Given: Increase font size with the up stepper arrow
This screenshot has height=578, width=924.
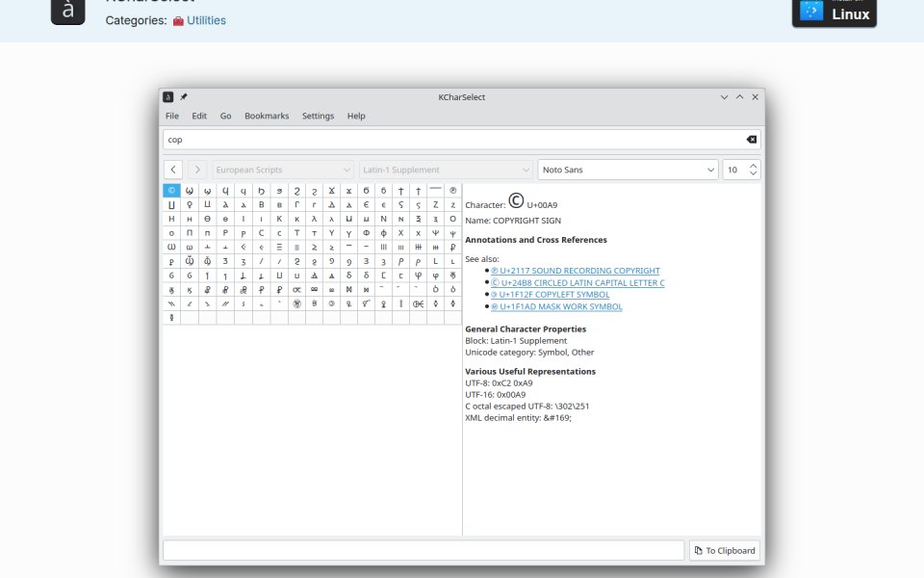Looking at the screenshot, I should (x=753, y=166).
